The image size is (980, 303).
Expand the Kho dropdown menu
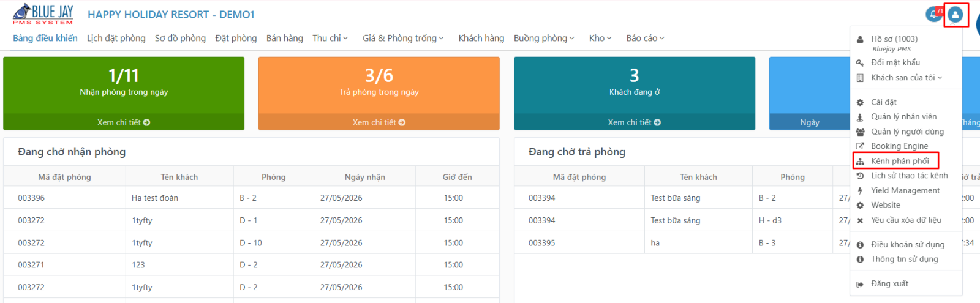(x=600, y=38)
